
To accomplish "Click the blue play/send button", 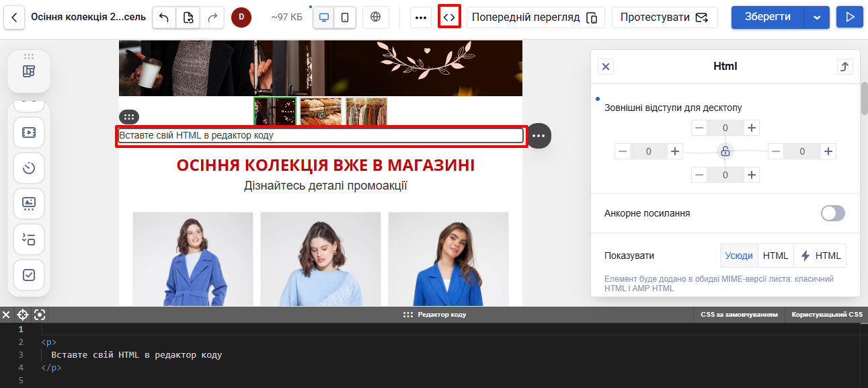I will tap(850, 17).
